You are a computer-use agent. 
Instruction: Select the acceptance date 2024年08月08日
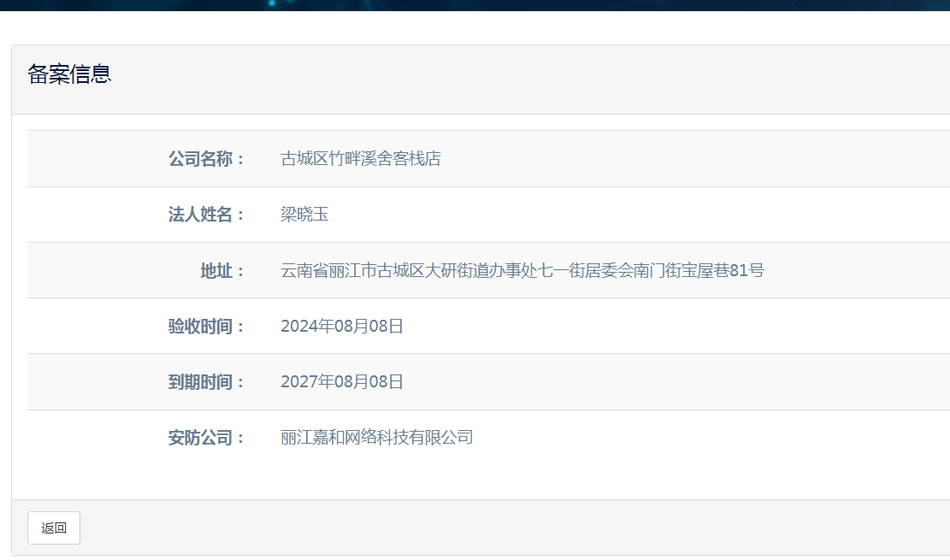click(x=341, y=327)
